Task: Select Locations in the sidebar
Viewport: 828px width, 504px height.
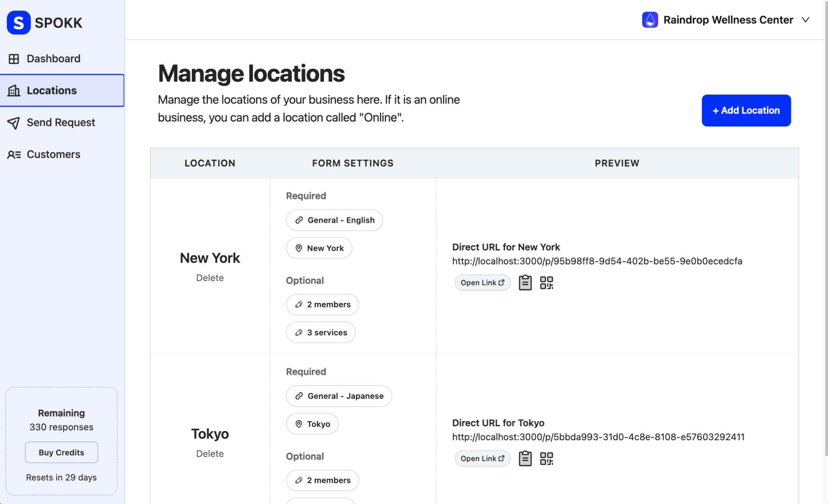Action: point(52,91)
